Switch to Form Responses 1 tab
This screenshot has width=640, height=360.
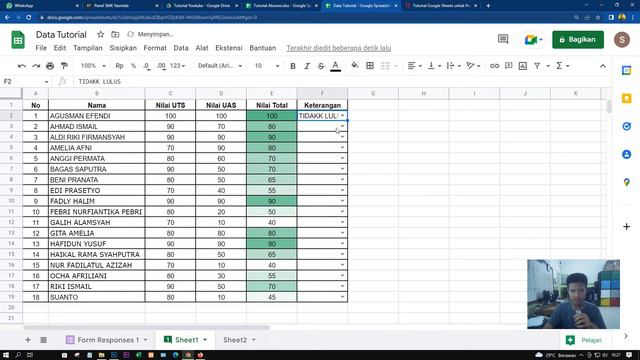tap(107, 340)
